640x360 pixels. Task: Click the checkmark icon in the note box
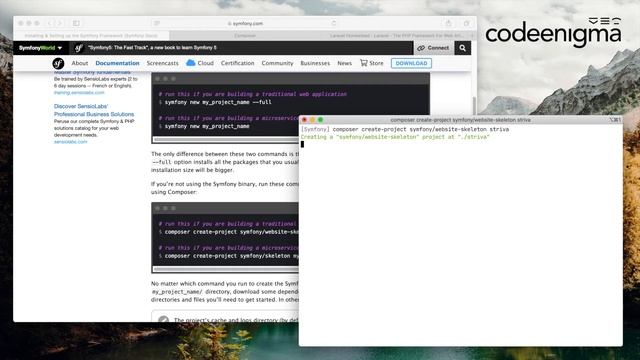pos(164,320)
